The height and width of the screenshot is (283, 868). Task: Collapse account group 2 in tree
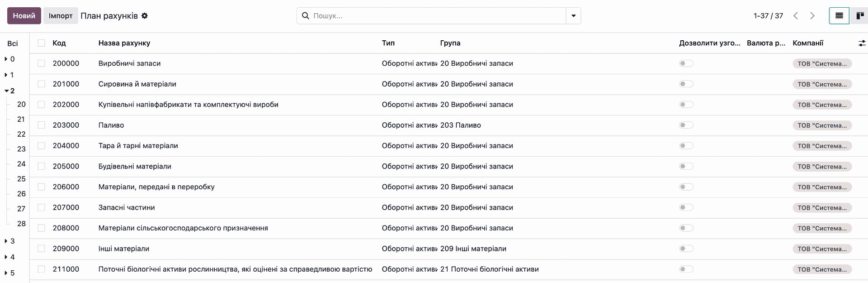(x=10, y=91)
